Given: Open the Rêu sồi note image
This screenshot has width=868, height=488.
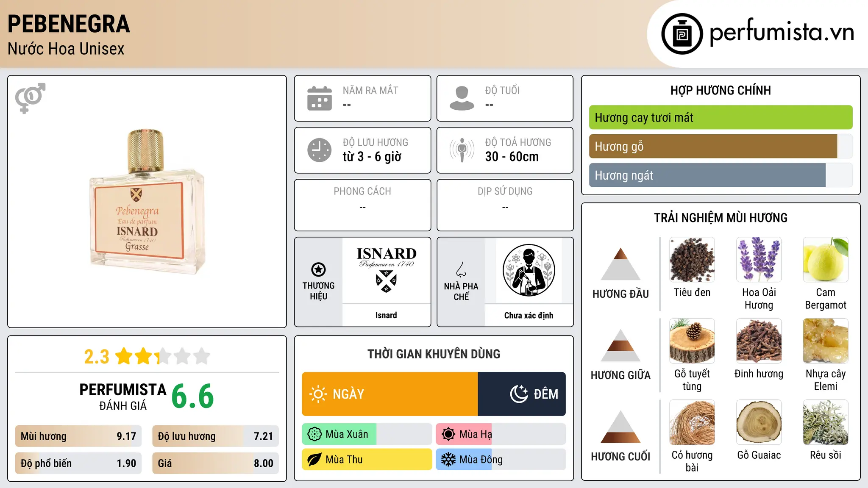Looking at the screenshot, I should pyautogui.click(x=826, y=422).
